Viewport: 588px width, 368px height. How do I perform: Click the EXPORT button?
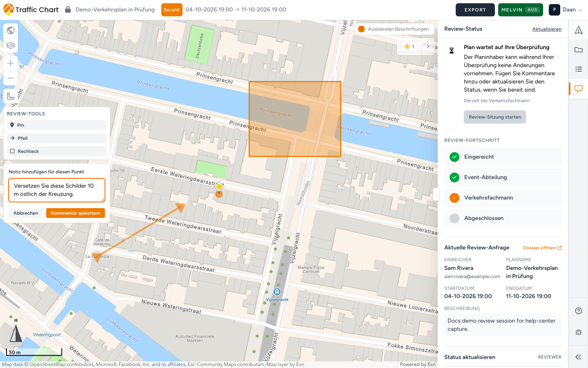point(475,10)
